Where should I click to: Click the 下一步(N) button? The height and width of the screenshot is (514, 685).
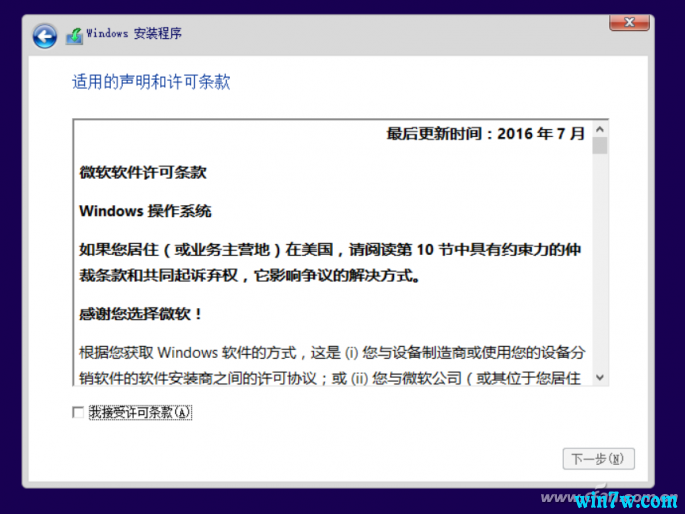point(599,459)
